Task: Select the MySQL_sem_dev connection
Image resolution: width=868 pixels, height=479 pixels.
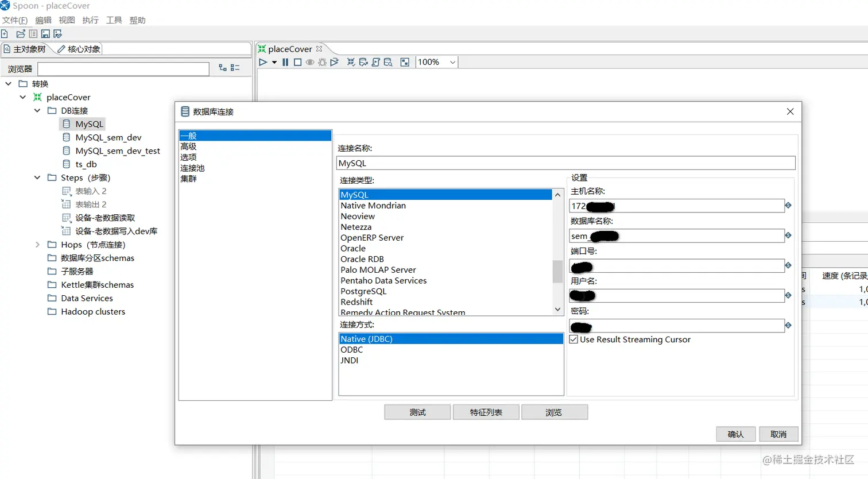Action: pos(108,137)
